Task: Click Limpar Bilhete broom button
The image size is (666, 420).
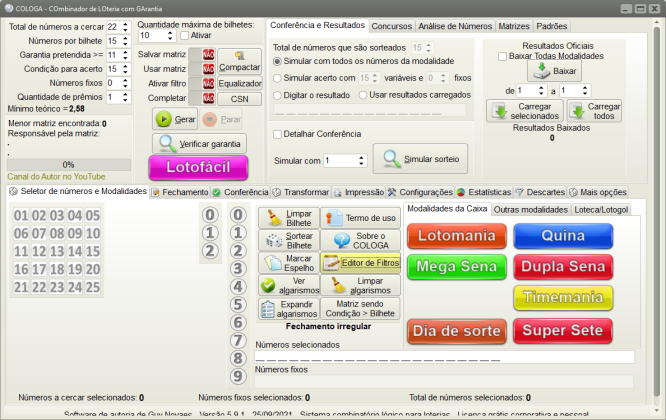Action: pos(288,218)
